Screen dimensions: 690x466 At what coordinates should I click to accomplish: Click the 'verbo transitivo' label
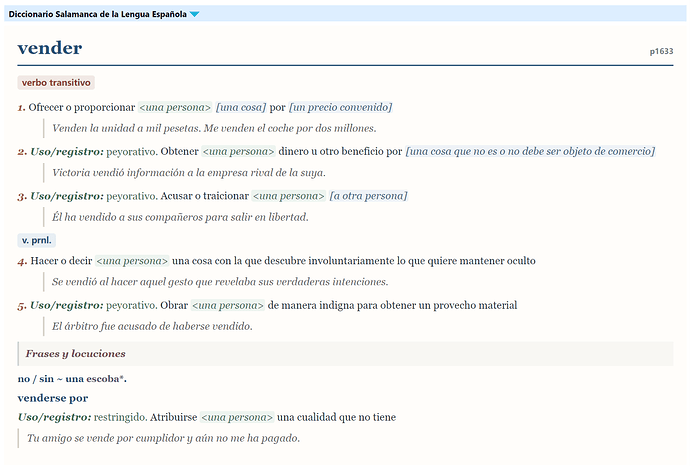click(x=56, y=83)
